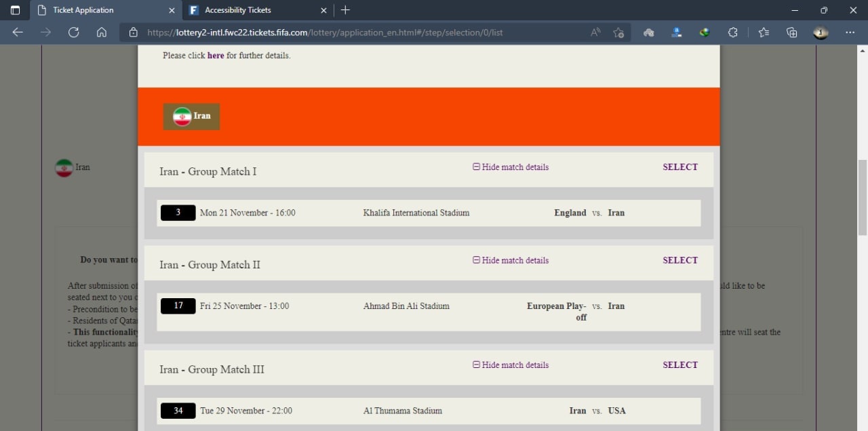This screenshot has height=431, width=868.
Task: Hide match details for Group Match I
Action: 511,167
